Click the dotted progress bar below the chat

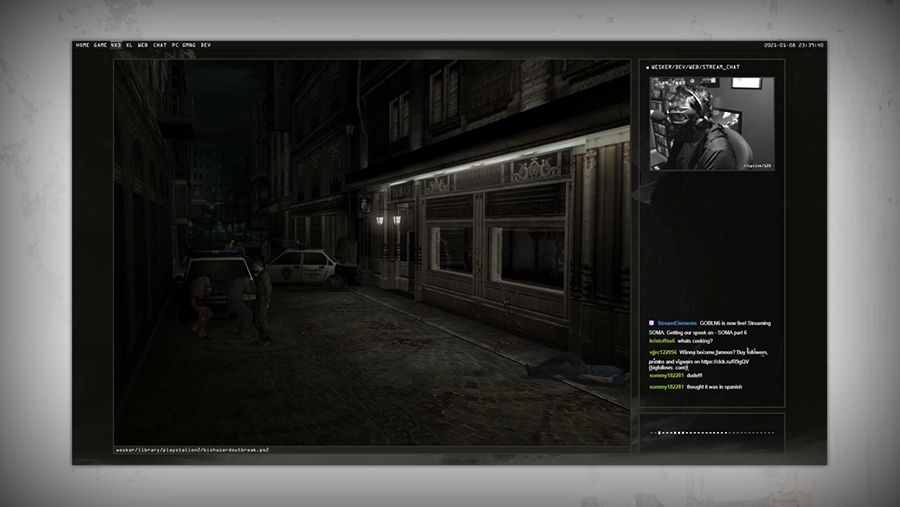pos(712,433)
